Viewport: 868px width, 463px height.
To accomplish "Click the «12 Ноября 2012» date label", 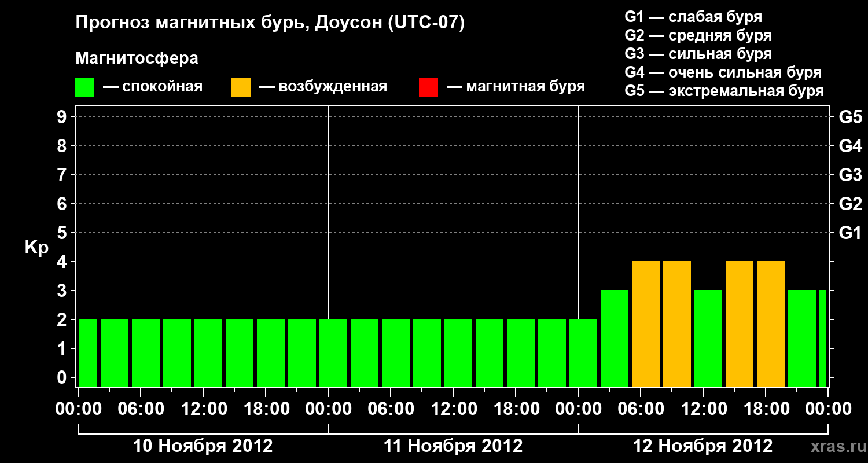I will click(703, 446).
